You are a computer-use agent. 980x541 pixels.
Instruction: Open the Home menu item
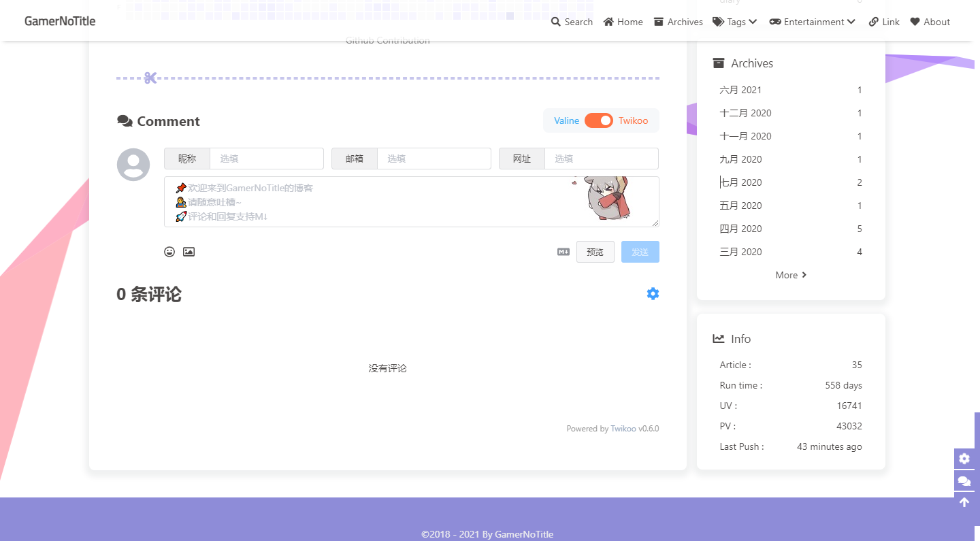(623, 21)
